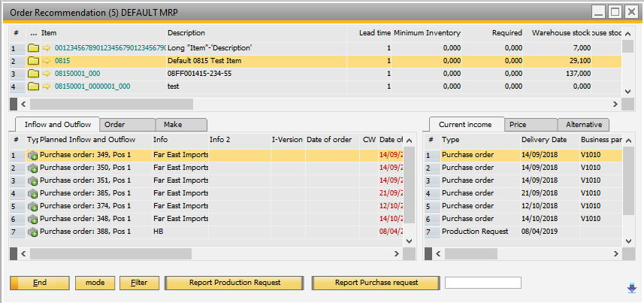The image size is (644, 303).
Task: Click the Purchase order 349 box icon
Action: 33,156
